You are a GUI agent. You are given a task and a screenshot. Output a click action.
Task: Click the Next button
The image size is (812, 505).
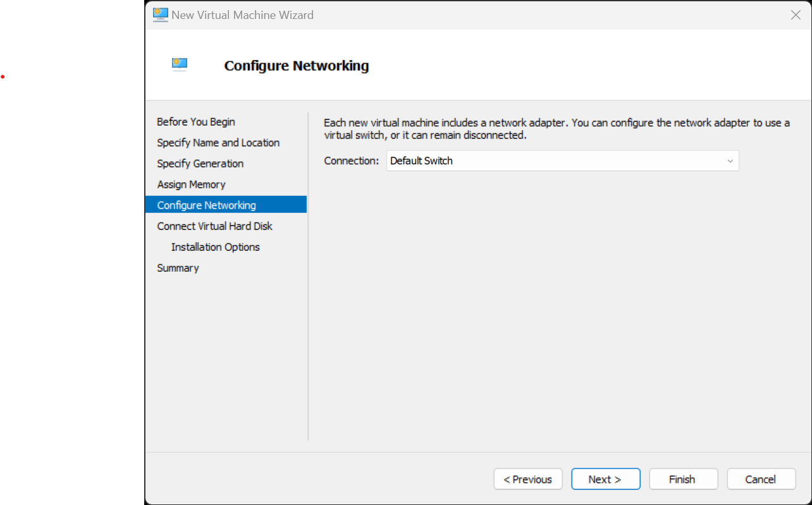click(606, 479)
